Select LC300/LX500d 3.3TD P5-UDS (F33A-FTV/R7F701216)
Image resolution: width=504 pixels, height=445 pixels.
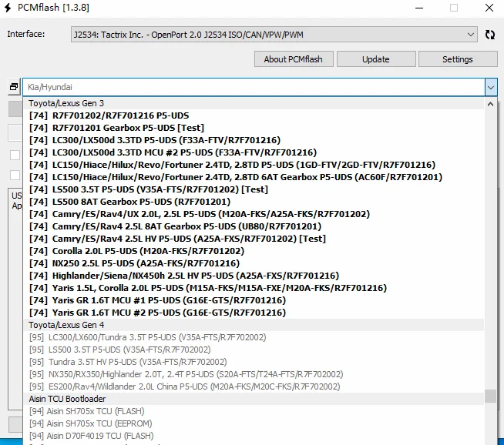coord(254,140)
